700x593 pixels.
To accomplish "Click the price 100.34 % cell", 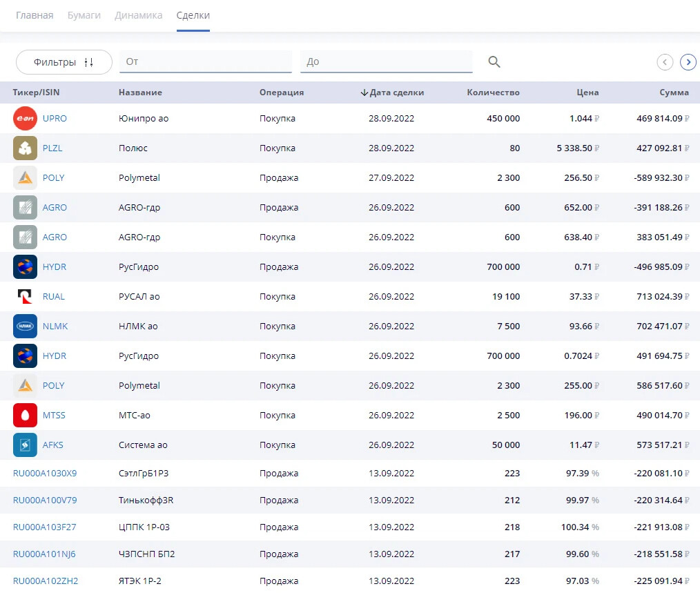I will tap(581, 527).
